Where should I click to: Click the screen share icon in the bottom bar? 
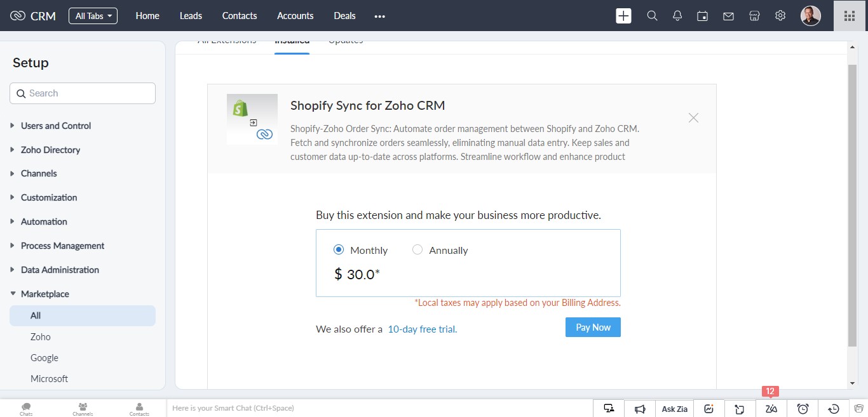(609, 409)
